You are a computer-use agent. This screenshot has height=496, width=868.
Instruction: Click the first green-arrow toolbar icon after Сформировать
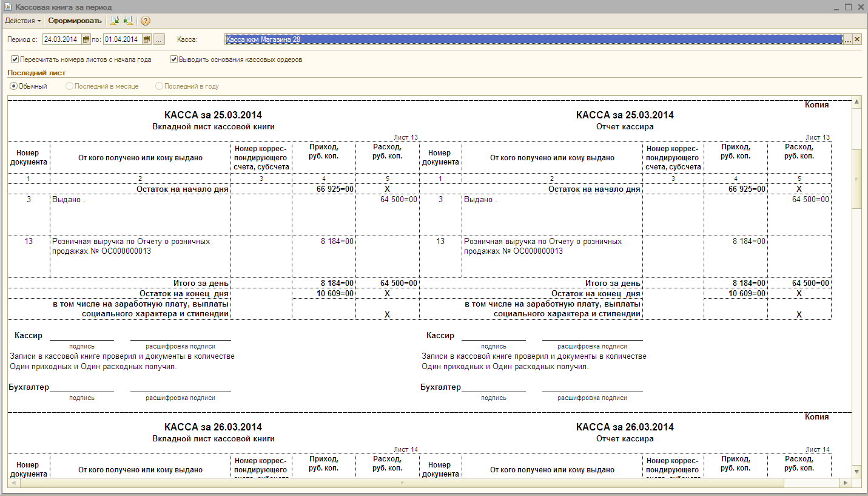115,21
